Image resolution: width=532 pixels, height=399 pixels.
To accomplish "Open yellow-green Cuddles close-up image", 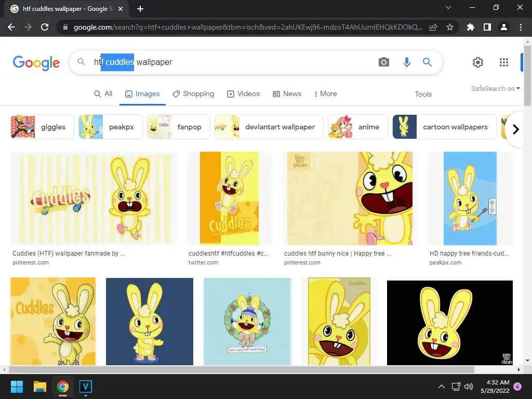I will coord(339,321).
